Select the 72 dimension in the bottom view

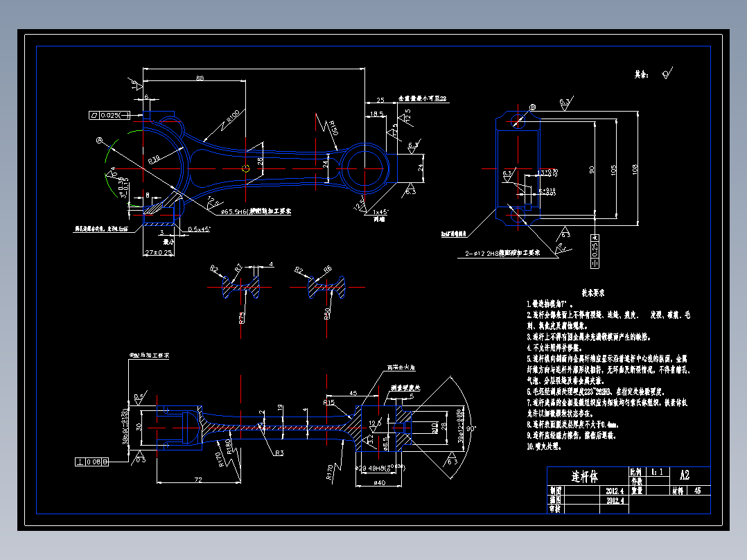pos(197,480)
